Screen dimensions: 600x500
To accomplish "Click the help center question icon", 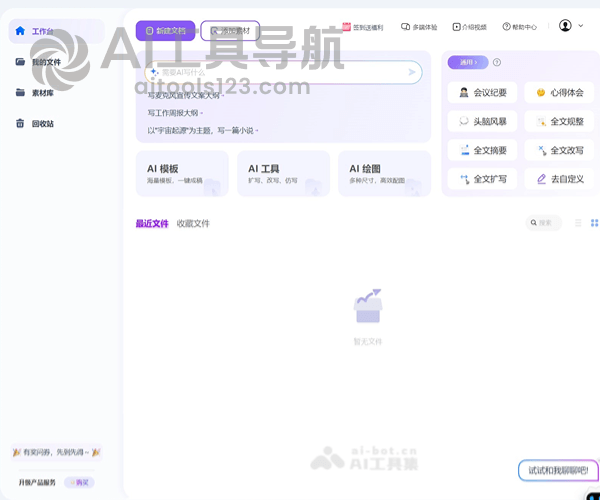I will (x=506, y=26).
